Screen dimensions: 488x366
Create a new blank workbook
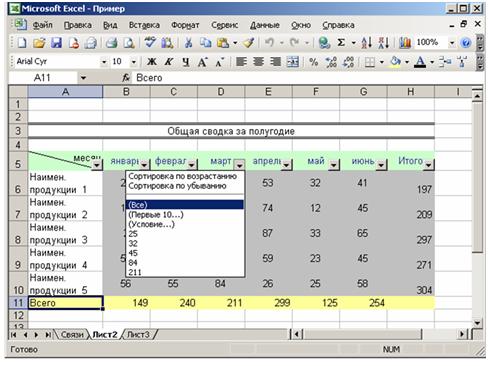click(22, 43)
